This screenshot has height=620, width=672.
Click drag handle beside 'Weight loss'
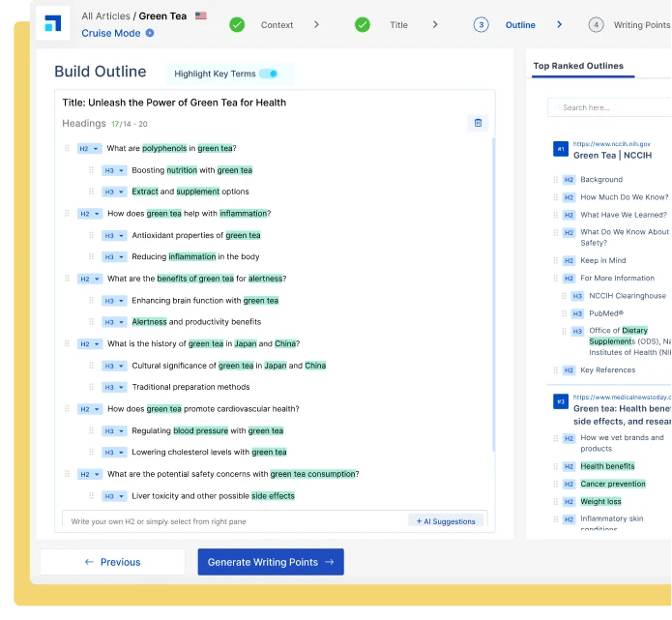click(555, 501)
